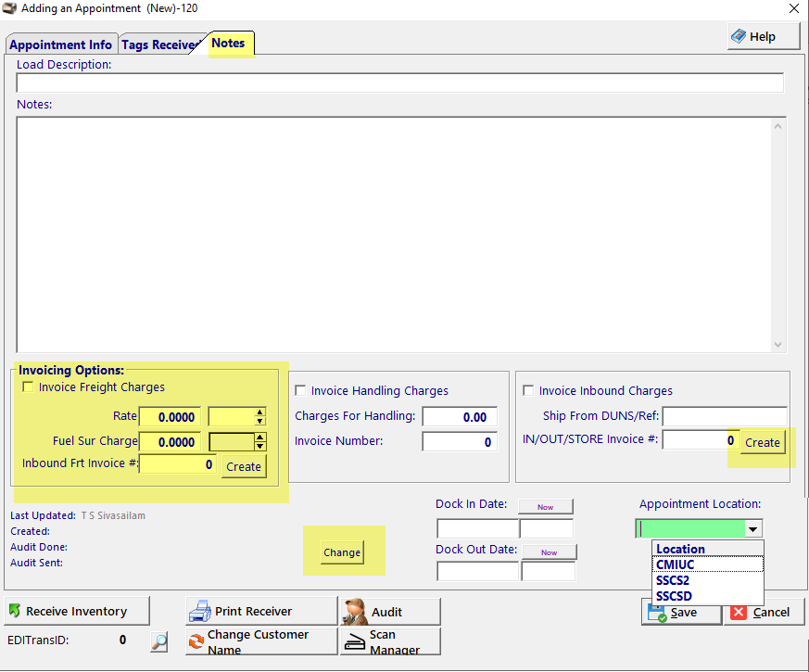Click the magnifier icon beside EDITransID

pos(159,641)
